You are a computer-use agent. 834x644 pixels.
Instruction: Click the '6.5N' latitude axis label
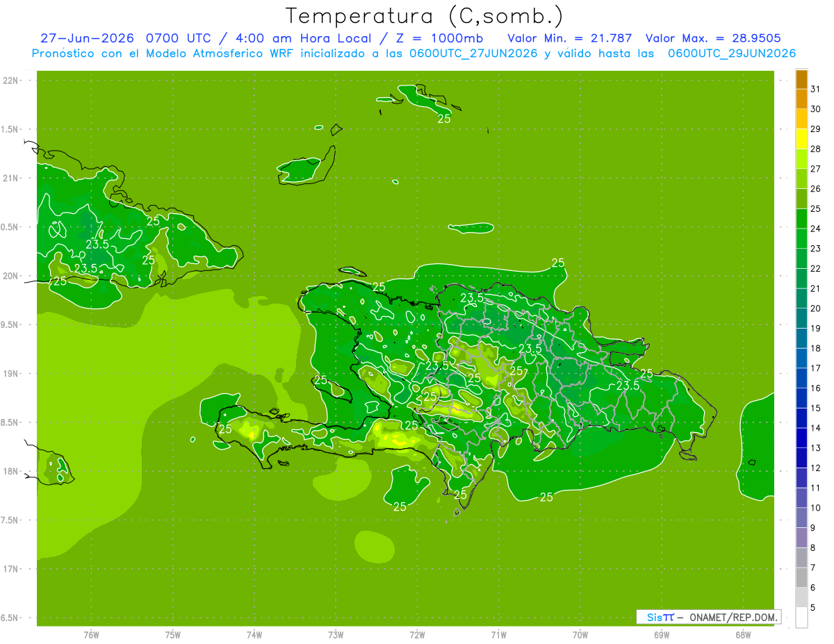coord(10,618)
